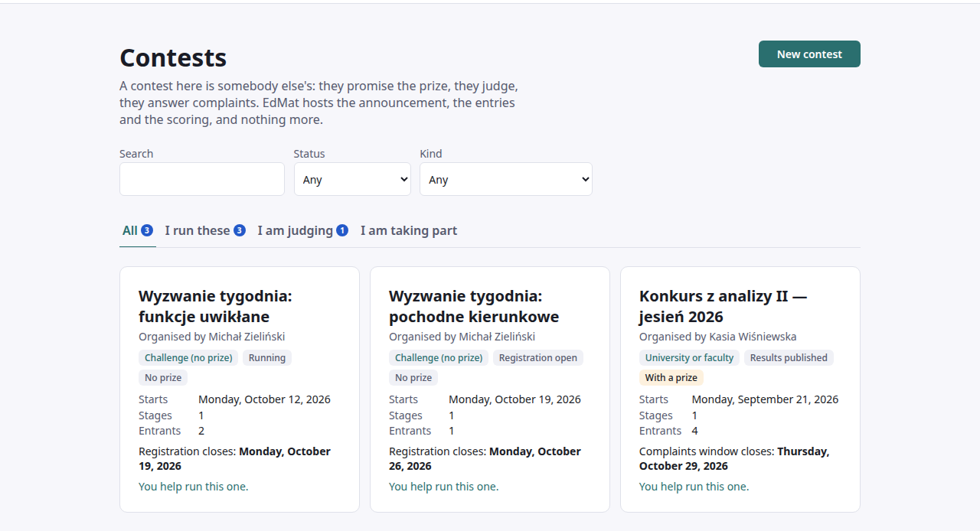Image resolution: width=980 pixels, height=531 pixels.
Task: Click Challenge (no prize) badge on funkcje uwikłane card
Action: click(188, 357)
